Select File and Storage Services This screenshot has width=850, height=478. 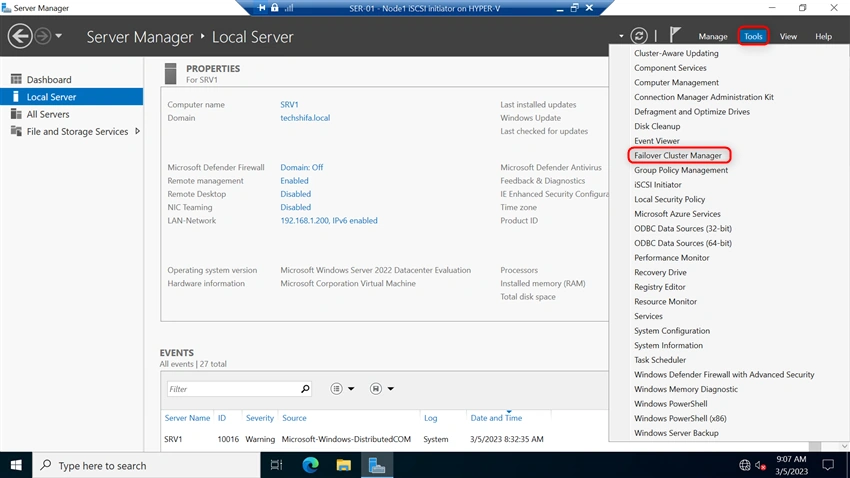click(77, 132)
